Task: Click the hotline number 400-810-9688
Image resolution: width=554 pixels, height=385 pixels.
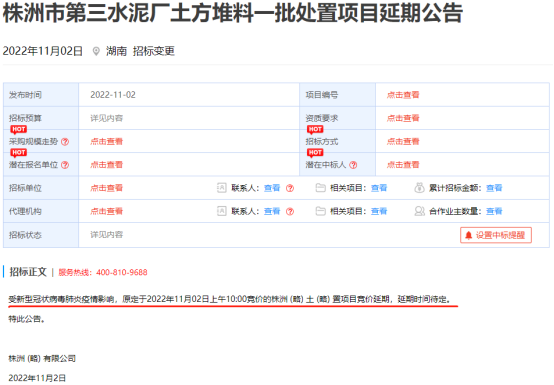Action: point(122,272)
